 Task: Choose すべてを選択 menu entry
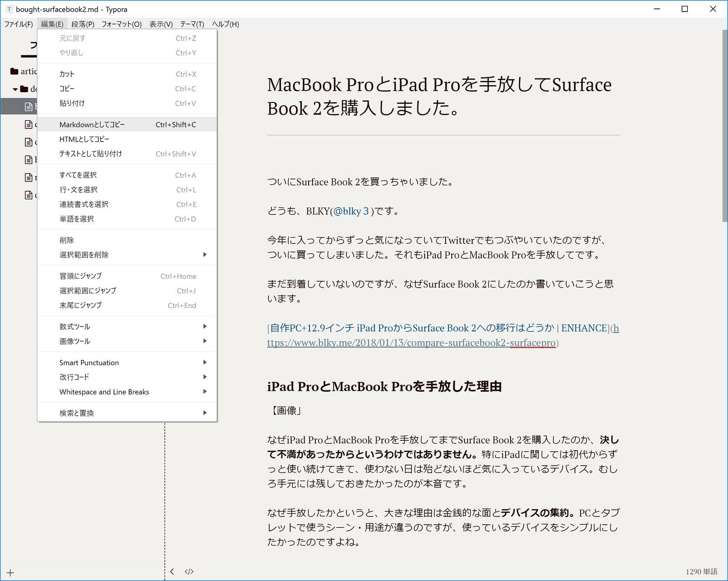(x=127, y=175)
